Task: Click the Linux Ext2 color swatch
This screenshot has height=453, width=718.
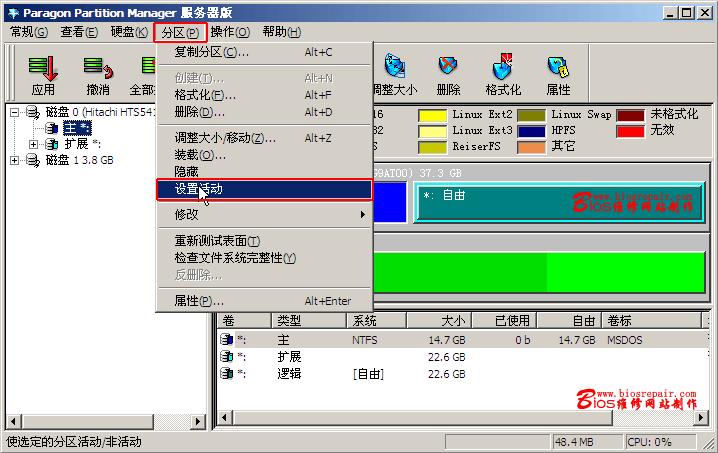Action: click(432, 115)
